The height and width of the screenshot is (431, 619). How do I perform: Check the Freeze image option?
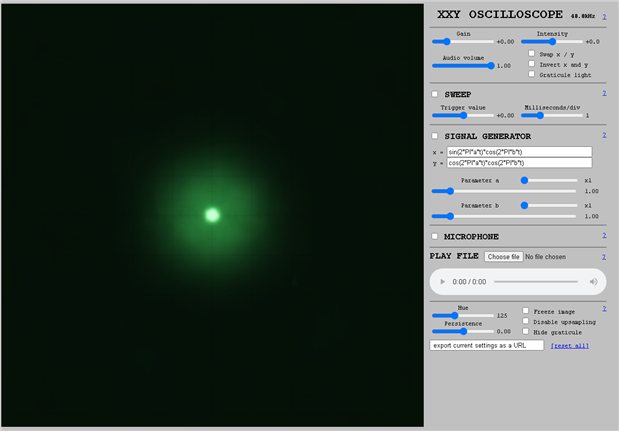tap(525, 311)
